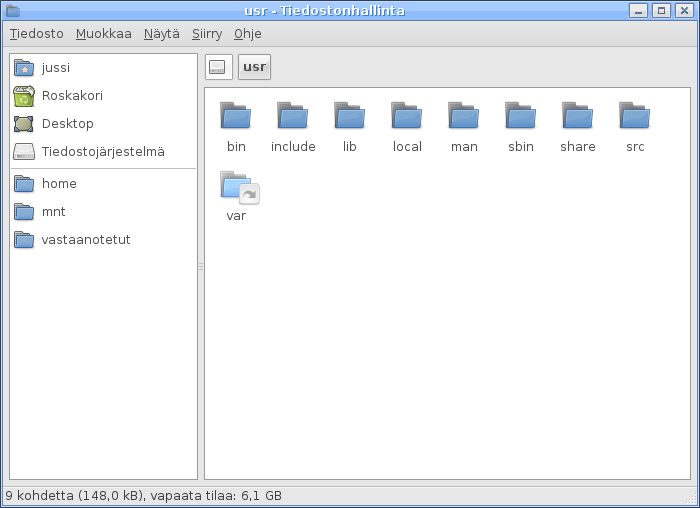The image size is (700, 508).
Task: Open the share folder
Action: [x=577, y=117]
